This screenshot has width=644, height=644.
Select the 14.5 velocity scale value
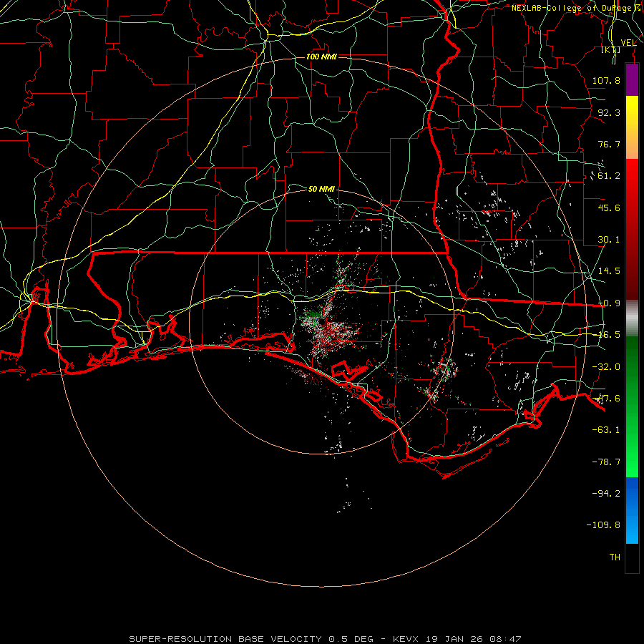[609, 271]
